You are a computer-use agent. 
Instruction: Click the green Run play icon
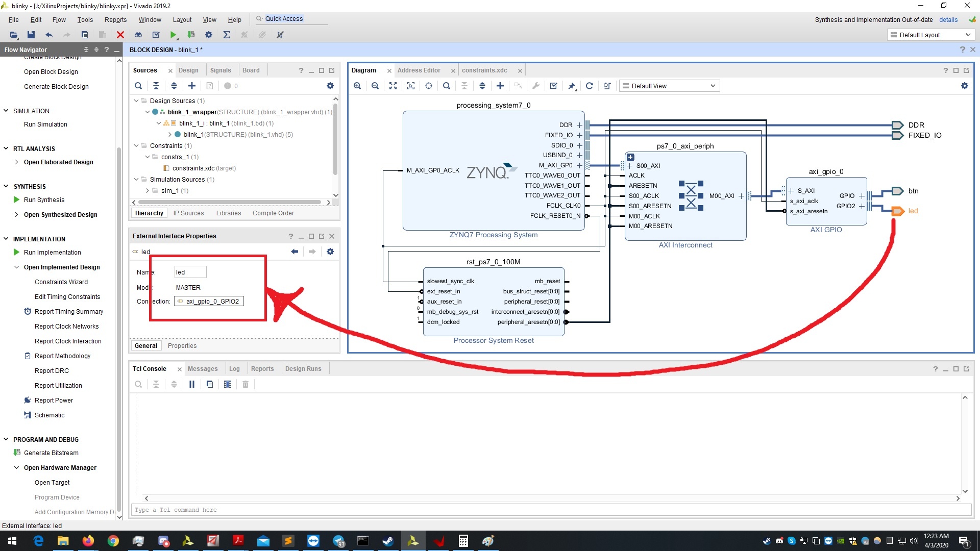coord(174,35)
